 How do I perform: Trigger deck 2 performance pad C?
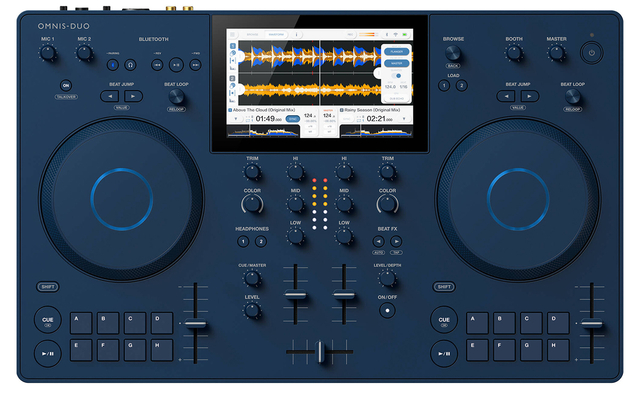(x=531, y=323)
